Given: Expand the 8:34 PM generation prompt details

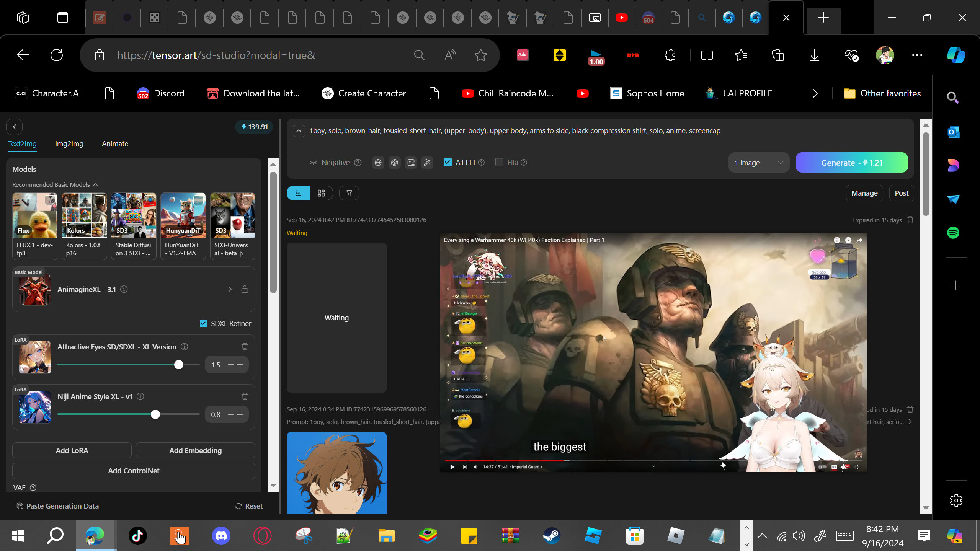Looking at the screenshot, I should pyautogui.click(x=910, y=422).
